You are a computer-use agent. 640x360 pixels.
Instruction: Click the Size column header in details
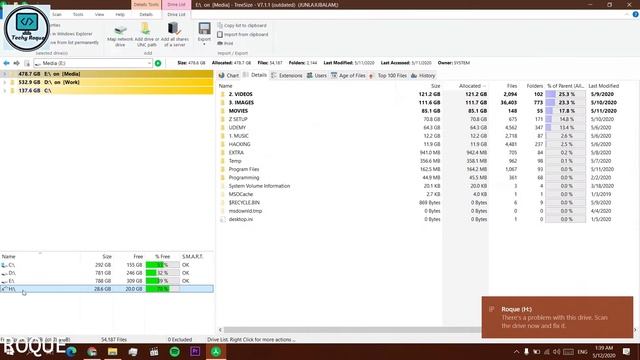pyautogui.click(x=436, y=86)
